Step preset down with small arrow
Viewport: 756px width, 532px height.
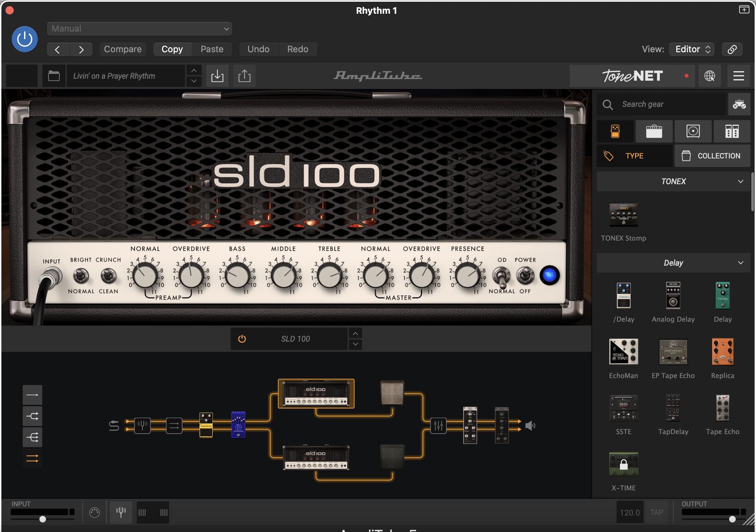[194, 81]
